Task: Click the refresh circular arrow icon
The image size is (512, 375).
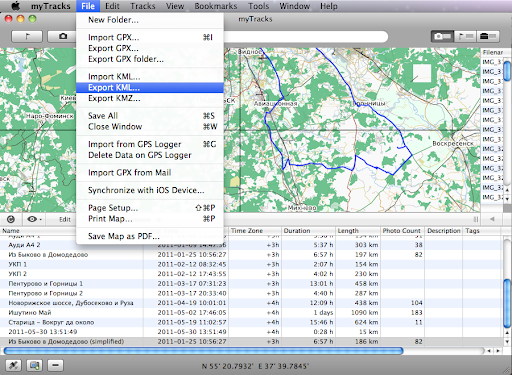Action: pyautogui.click(x=11, y=219)
